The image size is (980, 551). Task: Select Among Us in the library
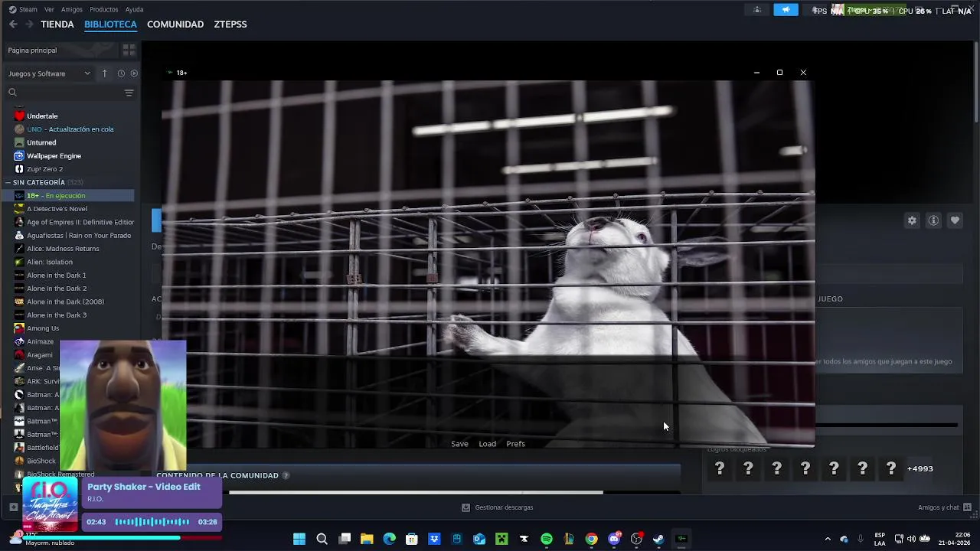(43, 328)
